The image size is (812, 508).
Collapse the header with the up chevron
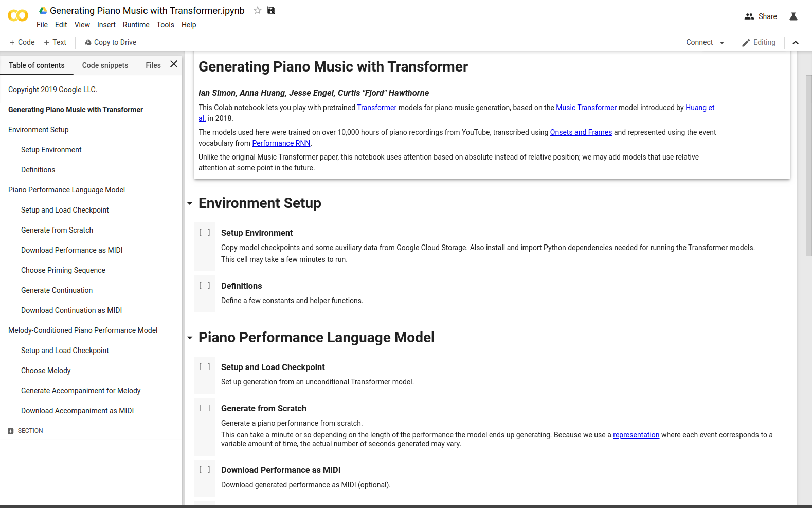(x=796, y=43)
